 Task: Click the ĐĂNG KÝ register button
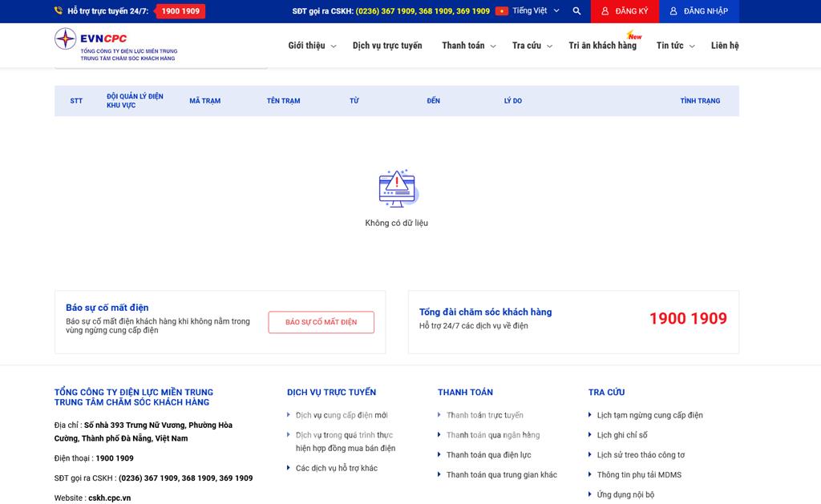[x=625, y=11]
